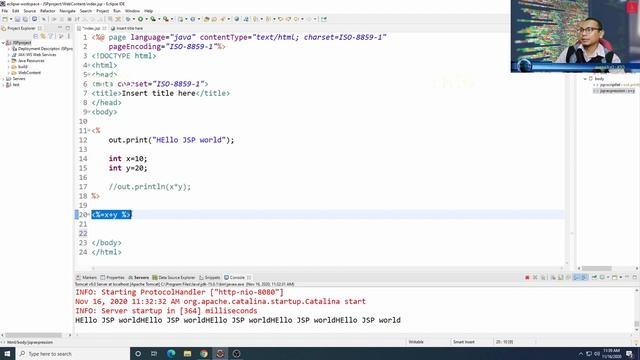Viewport: 640px width, 360px height.
Task: Click the Windows search box on taskbar
Action: coord(73,353)
